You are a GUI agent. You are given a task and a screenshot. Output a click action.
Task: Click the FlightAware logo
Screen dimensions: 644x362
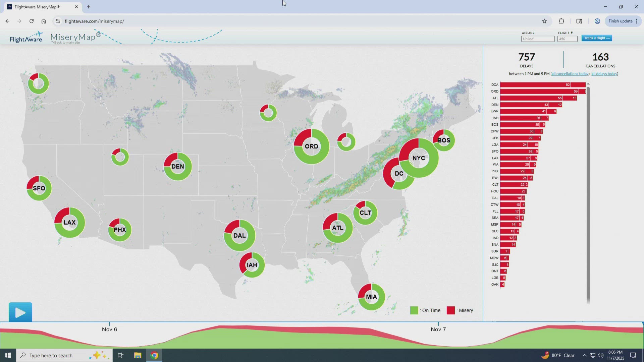click(x=26, y=38)
